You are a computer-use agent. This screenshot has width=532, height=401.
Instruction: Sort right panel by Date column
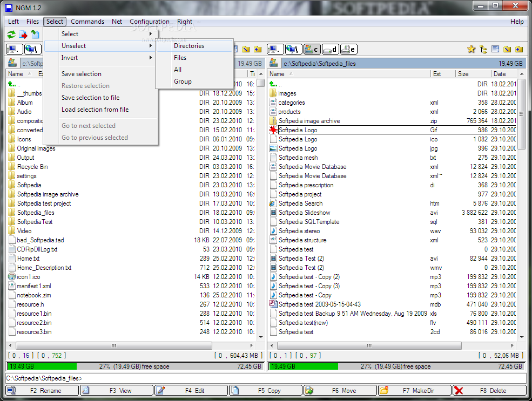click(504, 74)
